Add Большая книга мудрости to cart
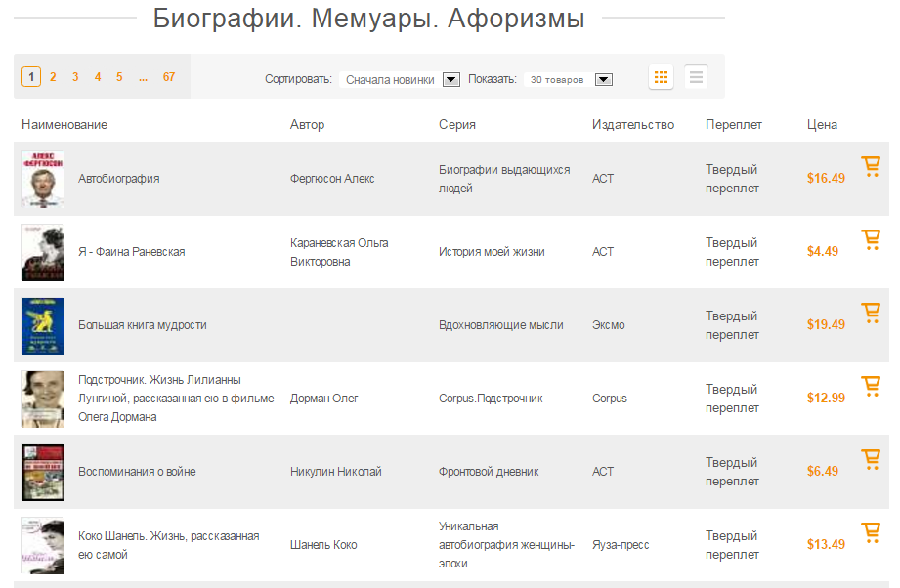 pos(871,313)
